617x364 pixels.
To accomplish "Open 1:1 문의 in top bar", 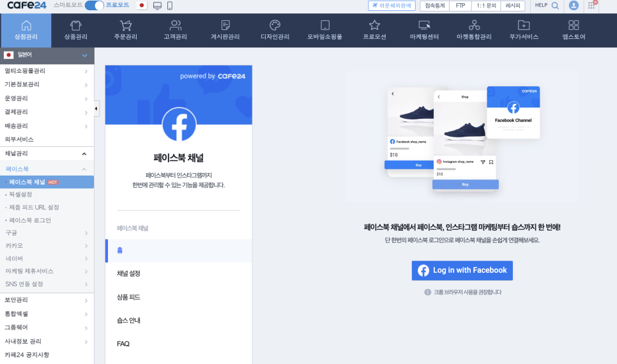I will 486,6.
